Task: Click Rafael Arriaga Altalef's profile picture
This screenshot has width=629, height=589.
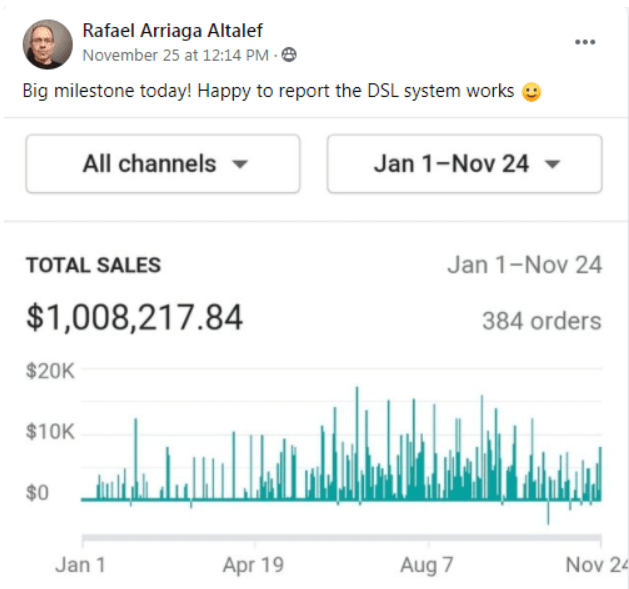Action: pyautogui.click(x=47, y=44)
